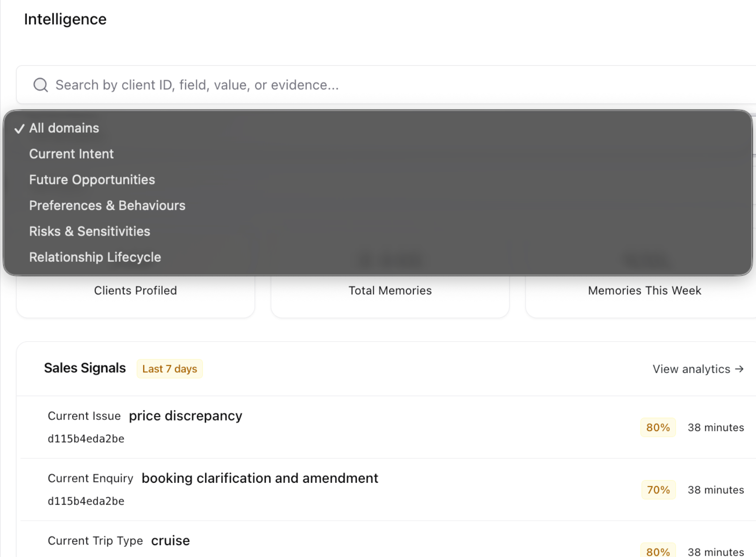Pick Future Opportunities domain filter
Screen dimensions: 756x557
378,180
